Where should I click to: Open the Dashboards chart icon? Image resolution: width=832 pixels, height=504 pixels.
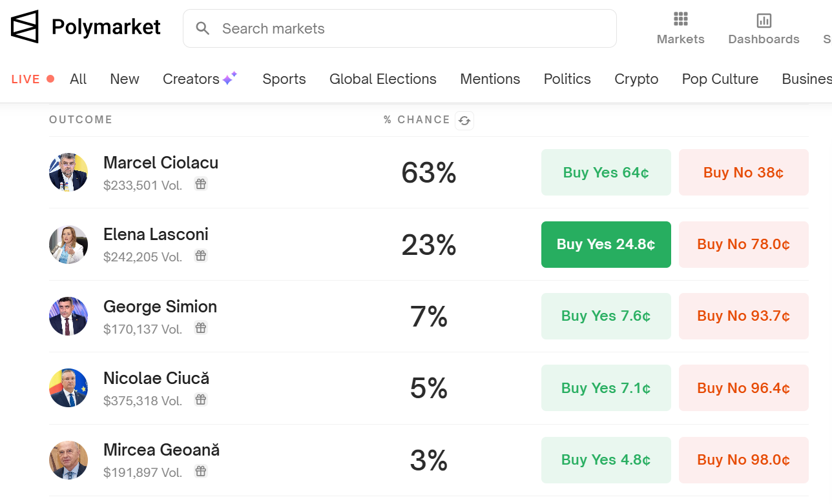[764, 20]
